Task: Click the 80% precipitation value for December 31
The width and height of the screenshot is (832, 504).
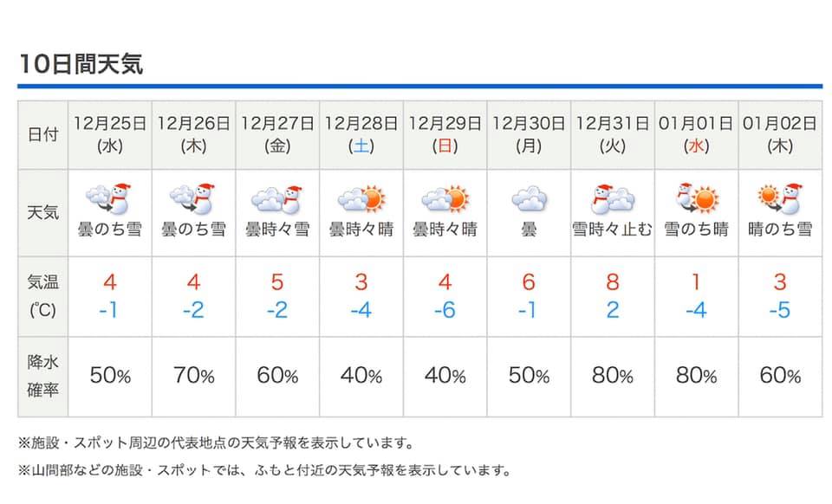Action: click(x=613, y=376)
